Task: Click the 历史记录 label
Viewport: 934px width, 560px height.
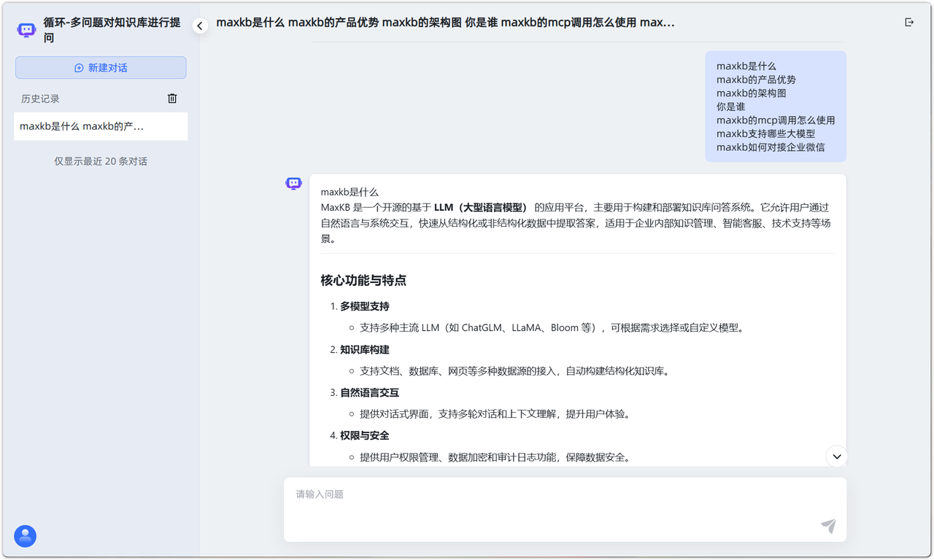Action: [x=40, y=99]
